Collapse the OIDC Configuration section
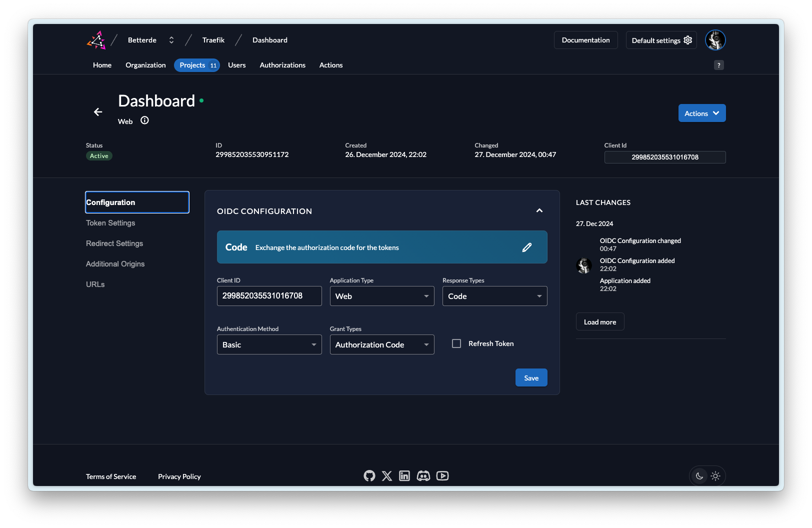 539,210
